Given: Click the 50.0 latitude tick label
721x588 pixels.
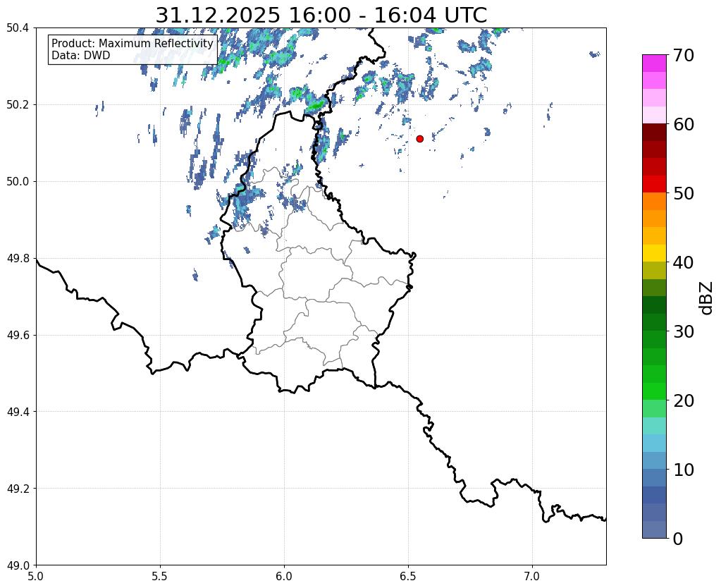Looking at the screenshot, I should (18, 182).
